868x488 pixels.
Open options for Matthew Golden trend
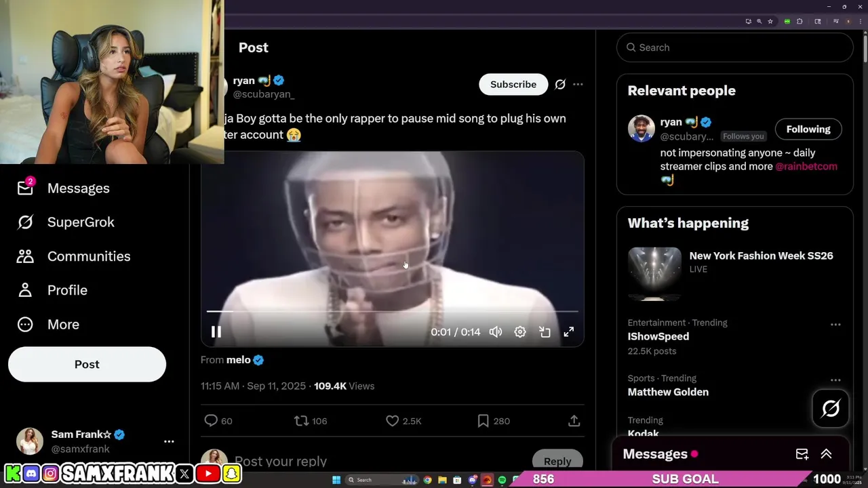pyautogui.click(x=835, y=380)
